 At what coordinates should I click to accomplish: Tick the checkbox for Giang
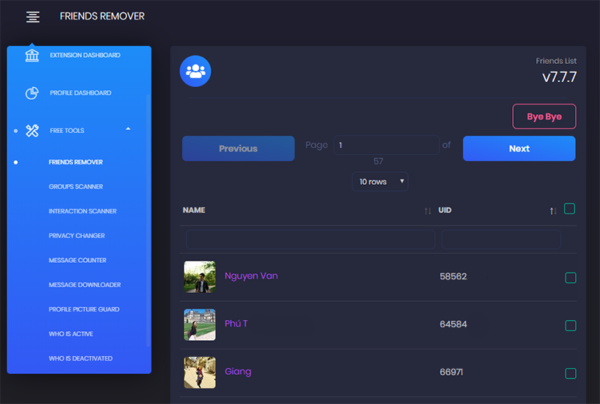[570, 373]
